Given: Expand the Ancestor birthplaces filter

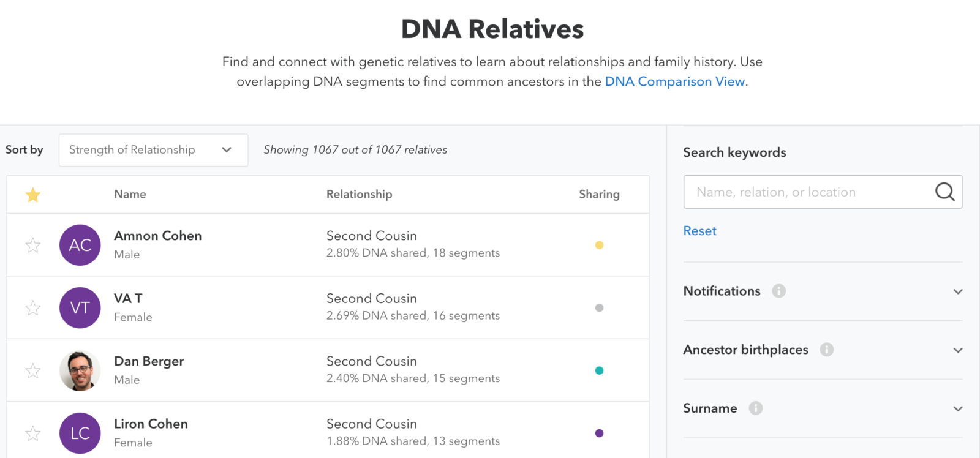Looking at the screenshot, I should coord(823,350).
